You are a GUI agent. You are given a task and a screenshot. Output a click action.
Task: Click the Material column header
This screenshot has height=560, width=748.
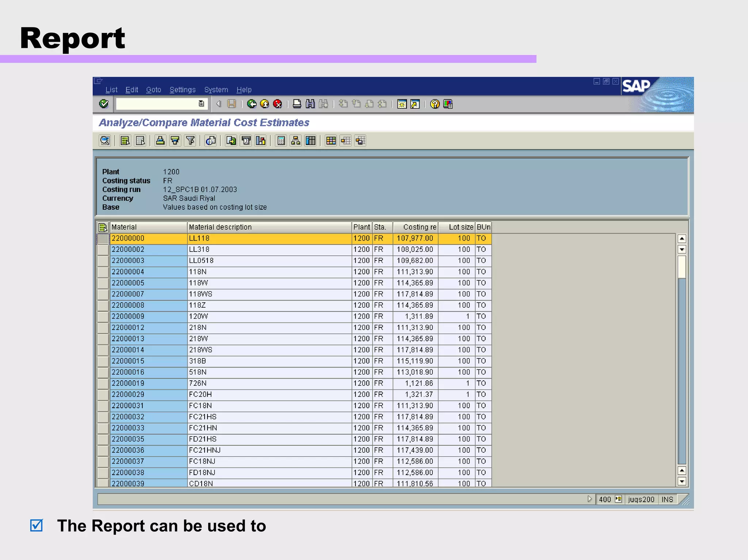coord(148,227)
